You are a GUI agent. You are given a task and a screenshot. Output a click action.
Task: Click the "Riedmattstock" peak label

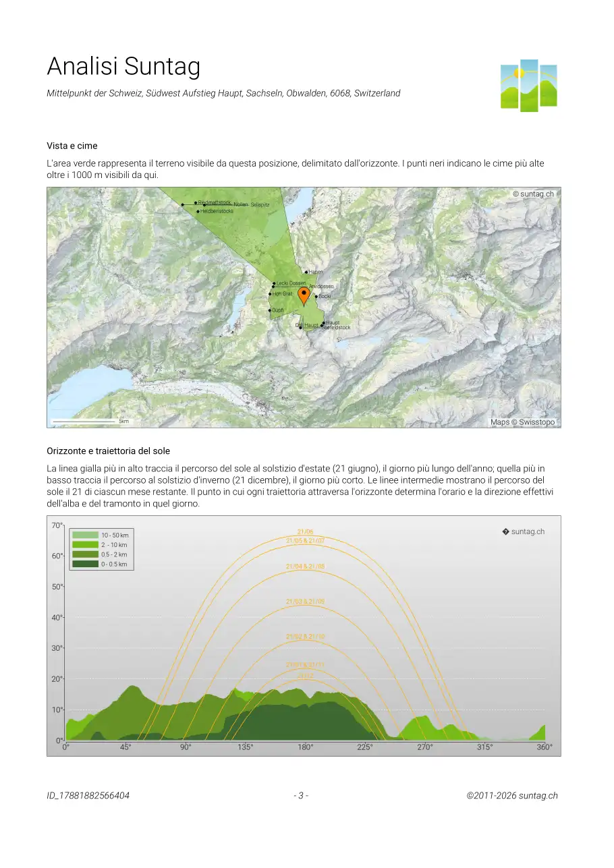tap(214, 202)
